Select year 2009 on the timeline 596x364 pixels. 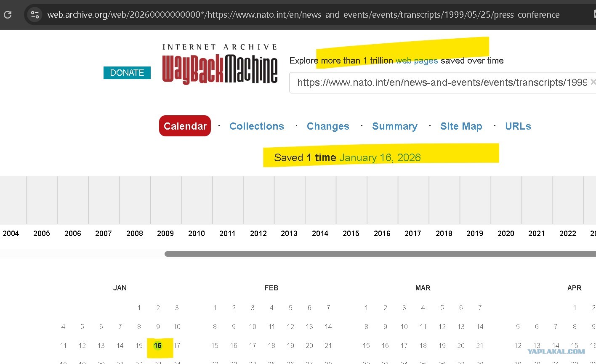[165, 234]
